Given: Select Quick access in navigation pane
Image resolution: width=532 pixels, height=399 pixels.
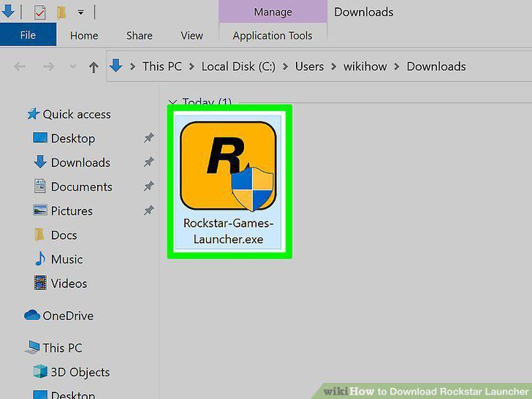Looking at the screenshot, I should (77, 114).
